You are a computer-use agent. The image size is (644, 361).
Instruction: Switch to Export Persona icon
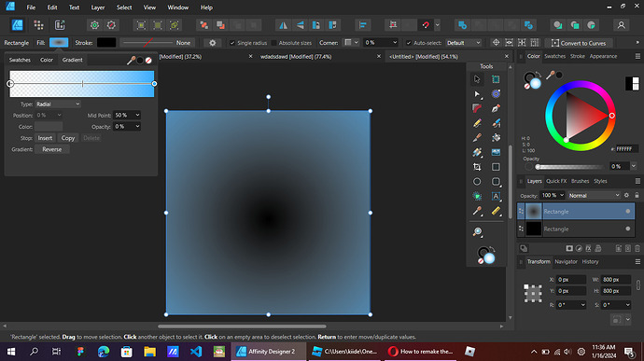(60, 25)
